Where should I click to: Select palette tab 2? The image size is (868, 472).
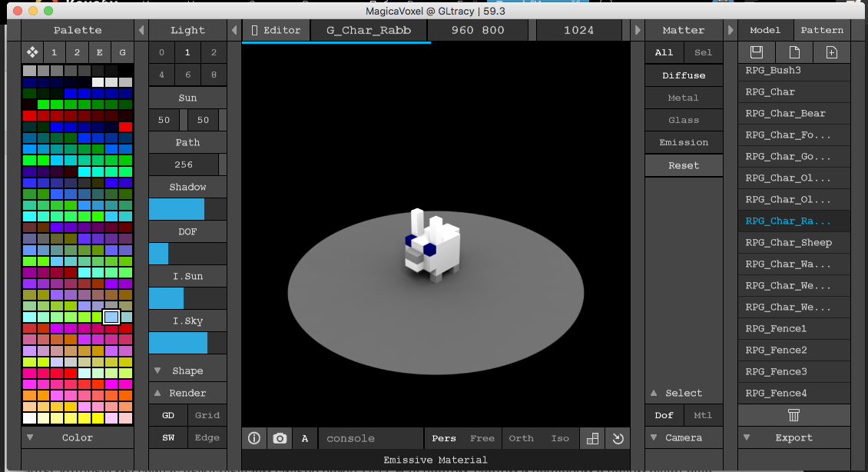pyautogui.click(x=77, y=52)
